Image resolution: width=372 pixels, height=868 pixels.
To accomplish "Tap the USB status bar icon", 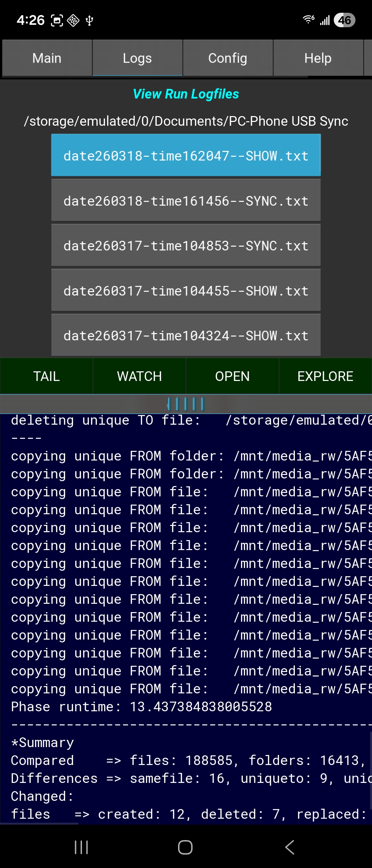I will pyautogui.click(x=90, y=21).
